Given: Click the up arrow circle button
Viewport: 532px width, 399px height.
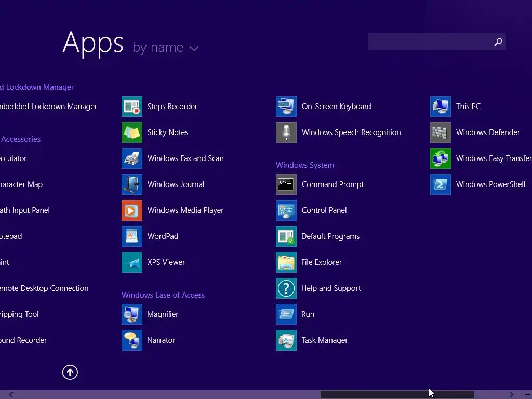Looking at the screenshot, I should pyautogui.click(x=70, y=372).
